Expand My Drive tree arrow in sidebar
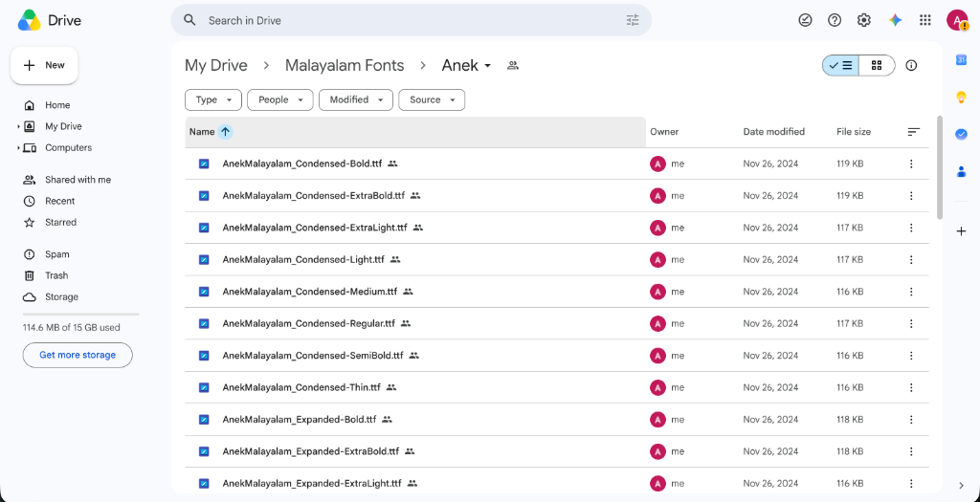The width and height of the screenshot is (980, 502). click(x=18, y=127)
